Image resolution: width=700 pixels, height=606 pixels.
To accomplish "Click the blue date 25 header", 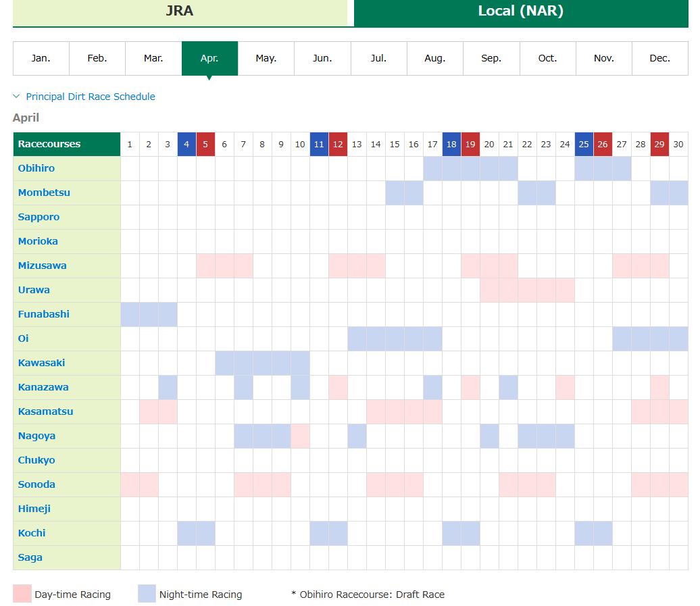I will tap(584, 144).
